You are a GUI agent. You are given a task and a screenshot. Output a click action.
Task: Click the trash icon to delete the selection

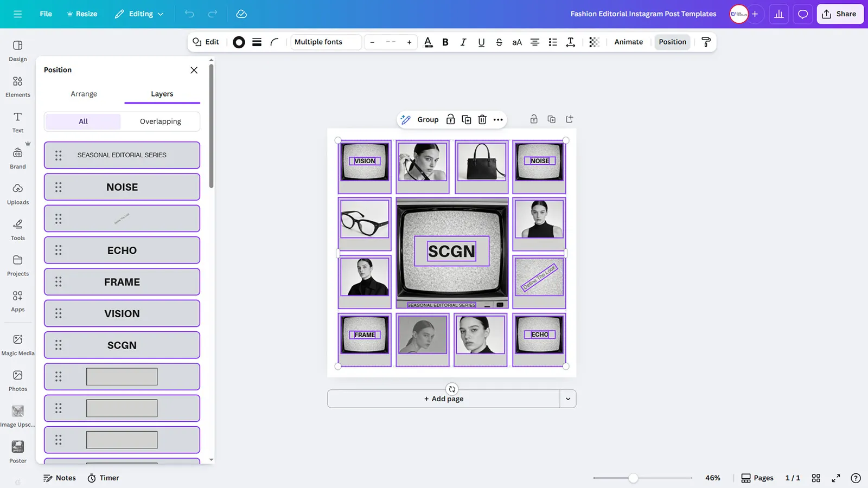point(482,120)
